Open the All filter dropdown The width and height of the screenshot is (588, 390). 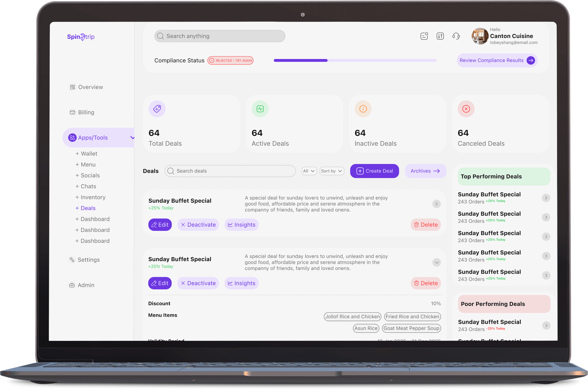tap(309, 171)
